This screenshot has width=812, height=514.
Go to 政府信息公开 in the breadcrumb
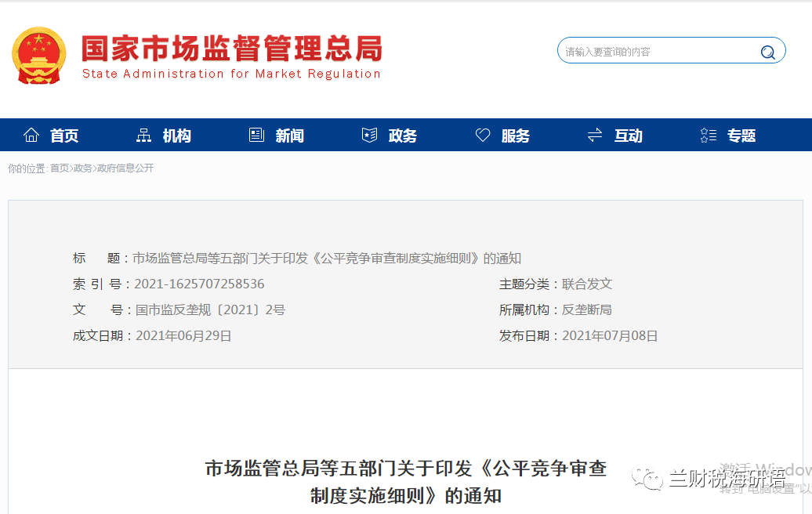click(125, 168)
